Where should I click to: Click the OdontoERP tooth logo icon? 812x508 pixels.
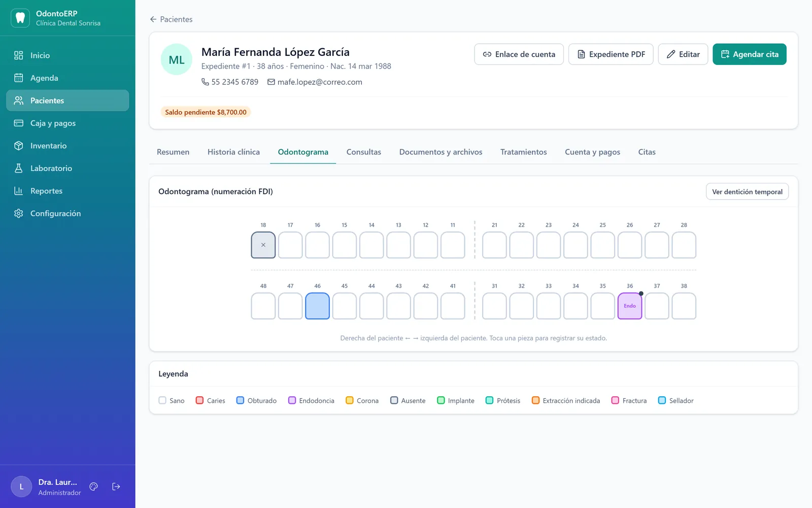[20, 18]
